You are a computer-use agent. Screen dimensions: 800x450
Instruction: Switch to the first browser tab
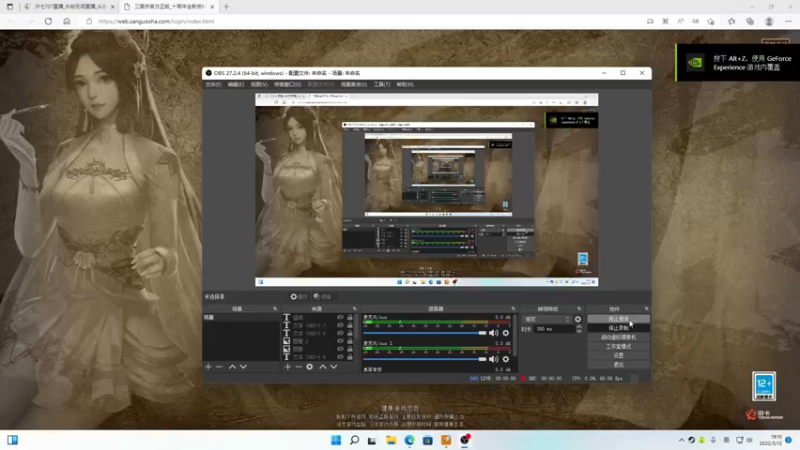69,7
